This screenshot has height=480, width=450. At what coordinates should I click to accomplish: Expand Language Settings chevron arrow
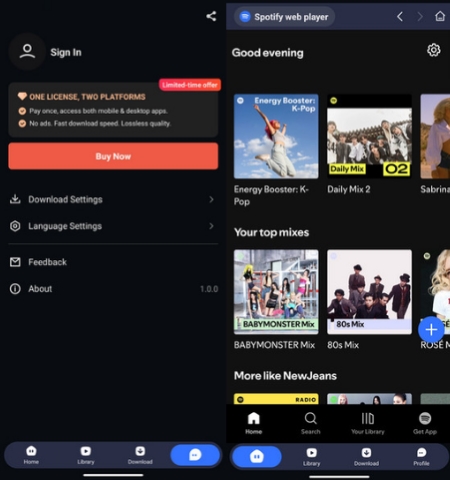pos(211,226)
